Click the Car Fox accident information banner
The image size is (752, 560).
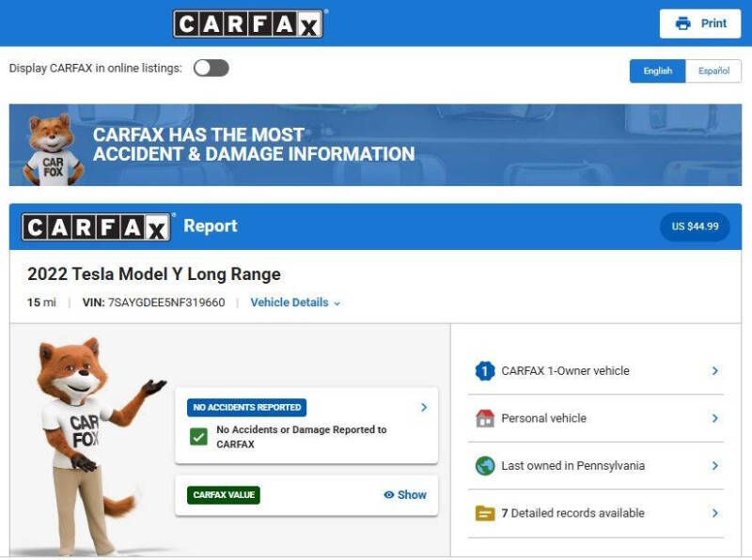click(375, 145)
